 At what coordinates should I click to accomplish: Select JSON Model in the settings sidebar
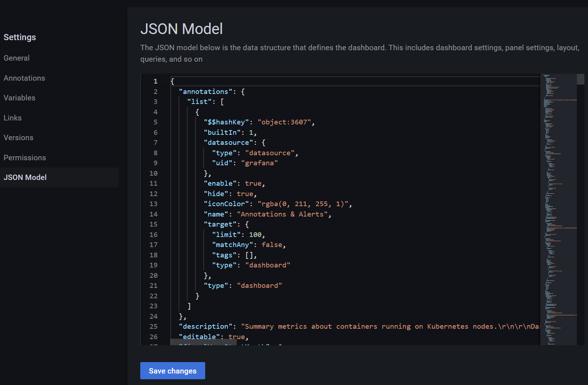click(x=25, y=177)
